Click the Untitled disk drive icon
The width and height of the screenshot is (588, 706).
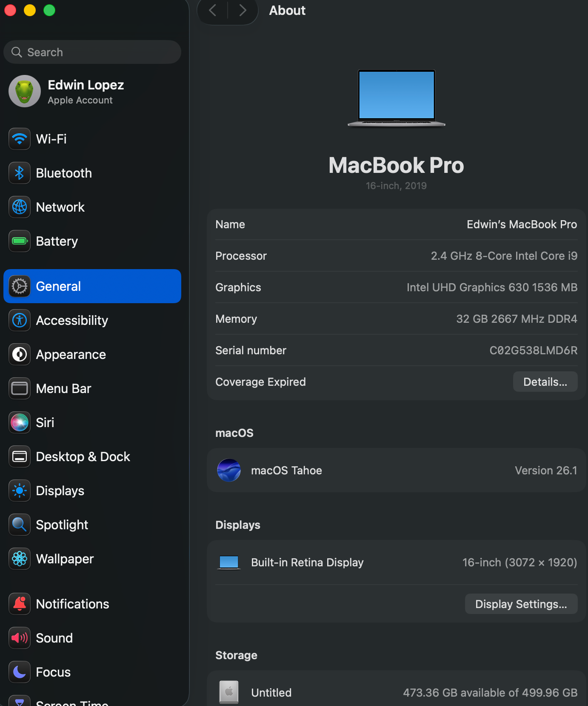pos(229,692)
